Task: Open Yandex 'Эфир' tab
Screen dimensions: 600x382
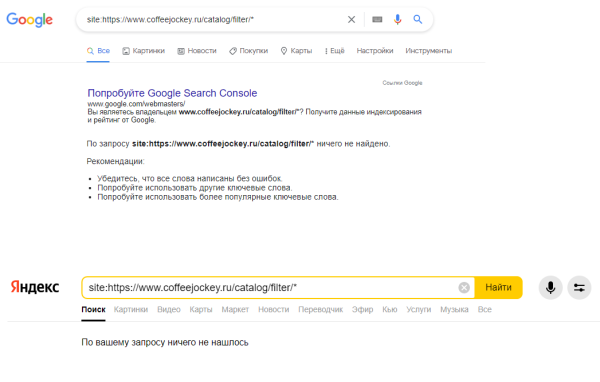Action: click(363, 310)
